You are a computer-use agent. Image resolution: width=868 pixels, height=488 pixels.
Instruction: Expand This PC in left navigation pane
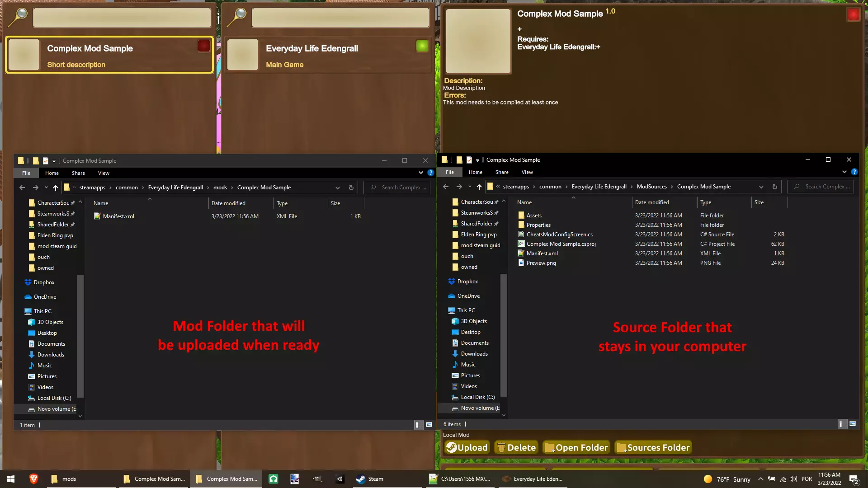click(x=20, y=311)
